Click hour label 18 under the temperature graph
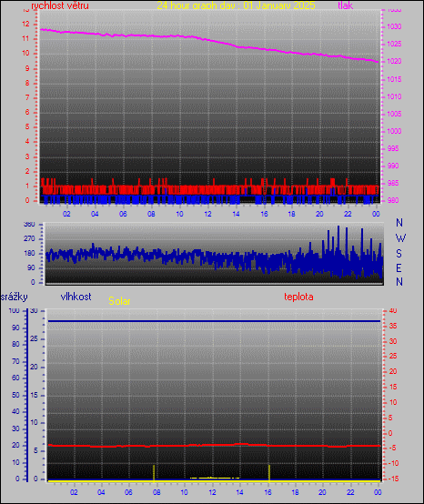Image resolution: width=424 pixels, height=504 pixels. click(295, 492)
